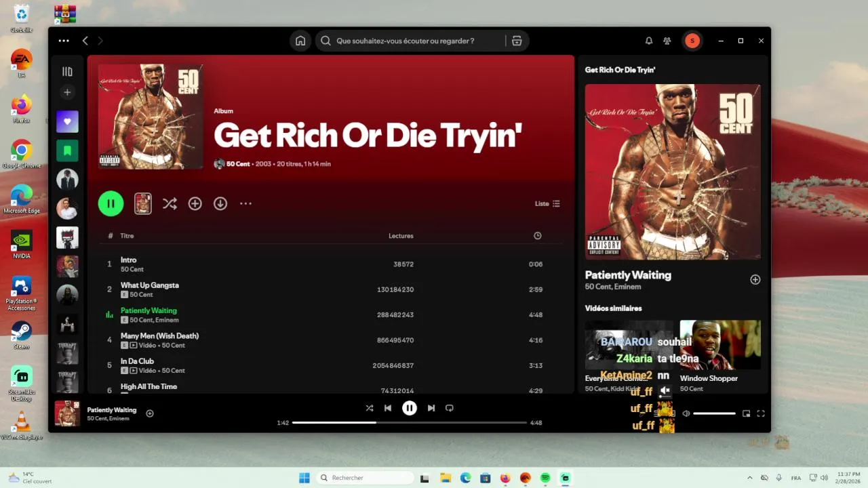The image size is (868, 488).
Task: Open the Steam desktop shortcut
Action: (22, 335)
